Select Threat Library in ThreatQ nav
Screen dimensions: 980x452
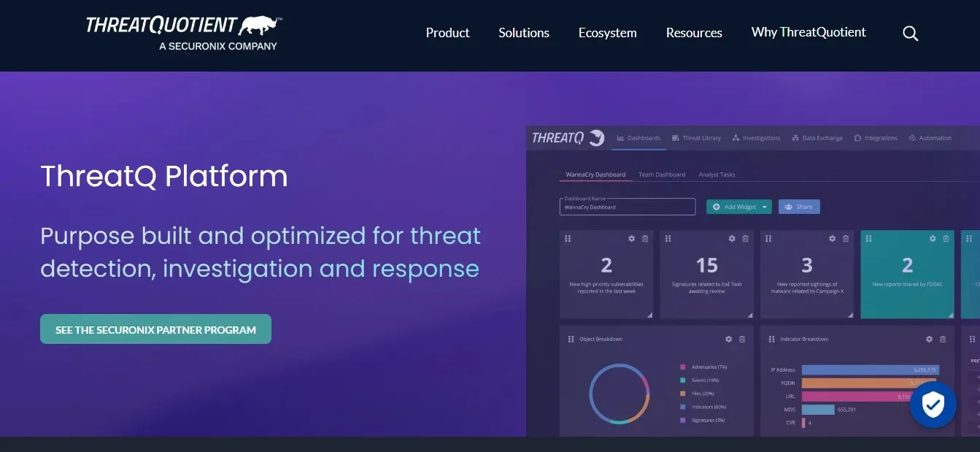point(697,138)
